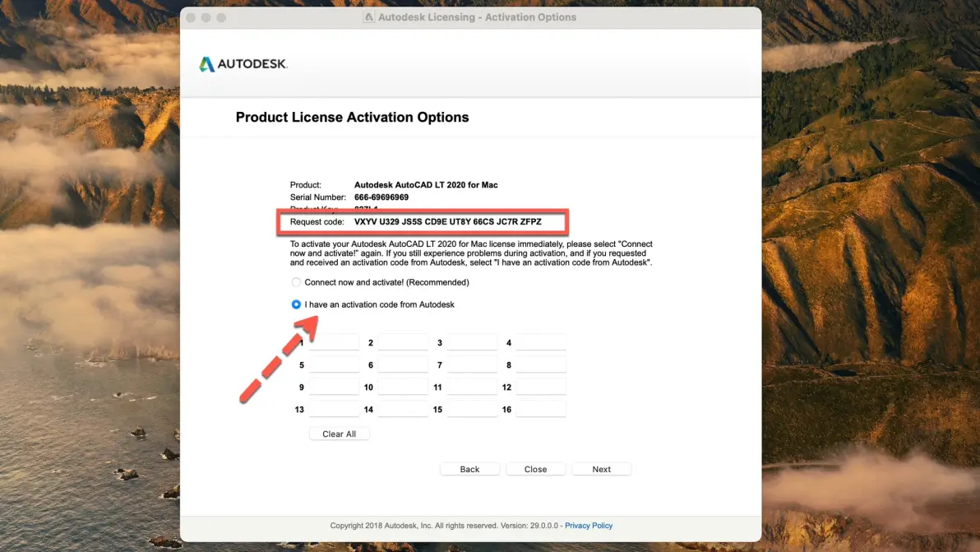The image size is (980, 552).
Task: Click activation code field 8
Action: pyautogui.click(x=541, y=365)
